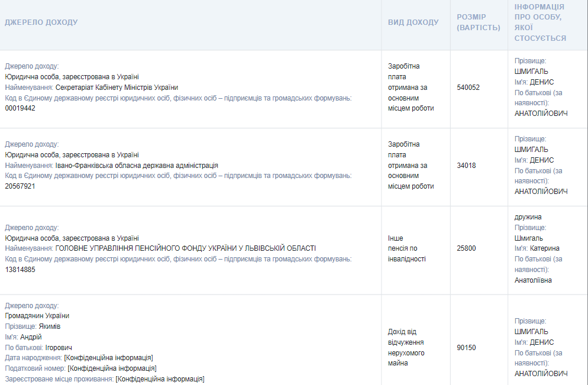The image size is (588, 385).
Task: Click the registry code 00019442
Action: (20, 108)
